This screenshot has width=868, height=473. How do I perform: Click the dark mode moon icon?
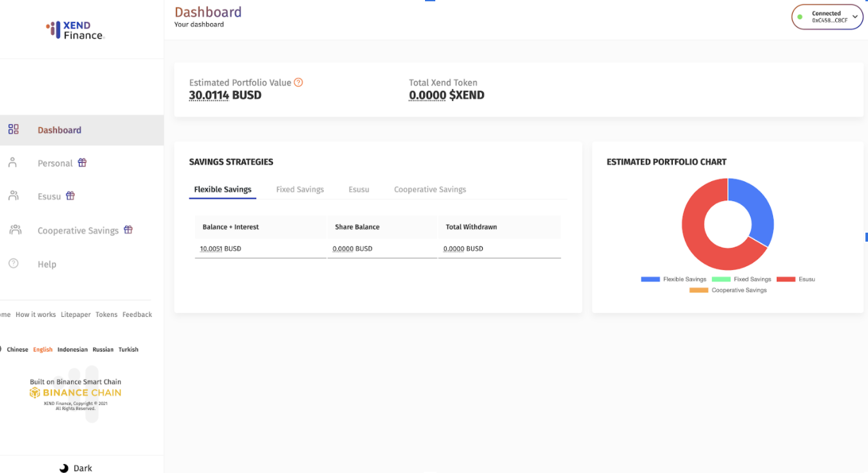(x=64, y=469)
